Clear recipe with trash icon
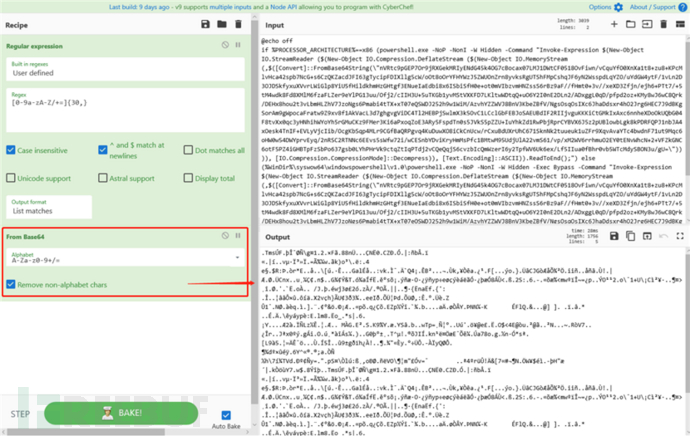 tap(238, 25)
